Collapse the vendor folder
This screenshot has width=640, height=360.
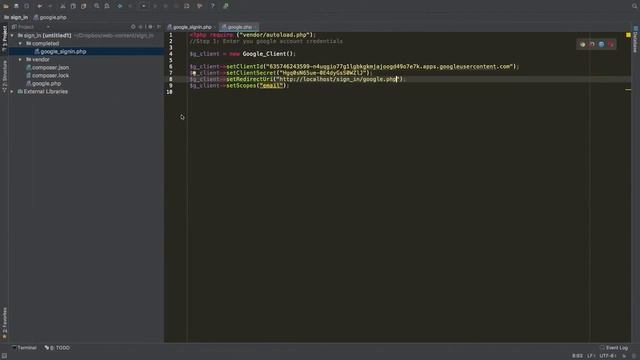(20, 60)
